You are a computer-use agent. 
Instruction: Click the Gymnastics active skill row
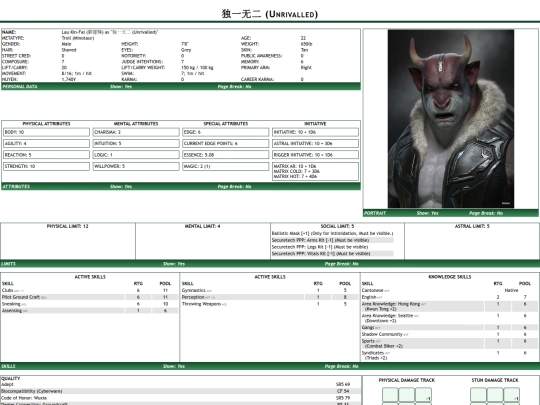click(270, 290)
